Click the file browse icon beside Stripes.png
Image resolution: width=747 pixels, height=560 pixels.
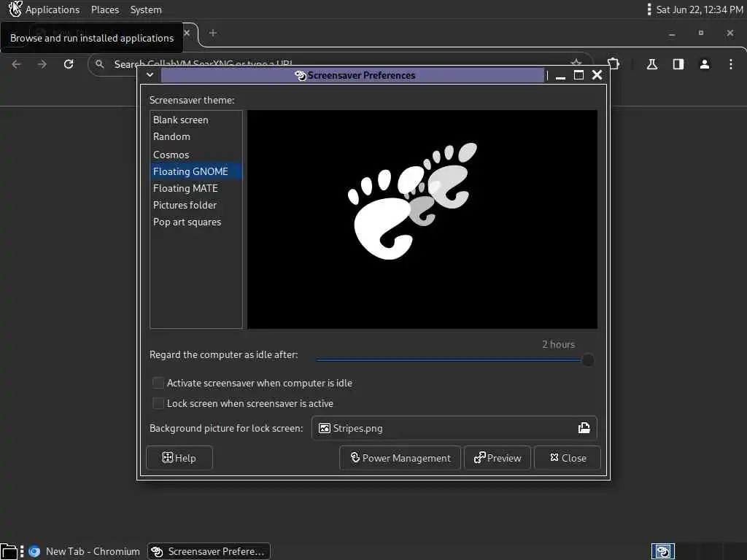coord(584,427)
